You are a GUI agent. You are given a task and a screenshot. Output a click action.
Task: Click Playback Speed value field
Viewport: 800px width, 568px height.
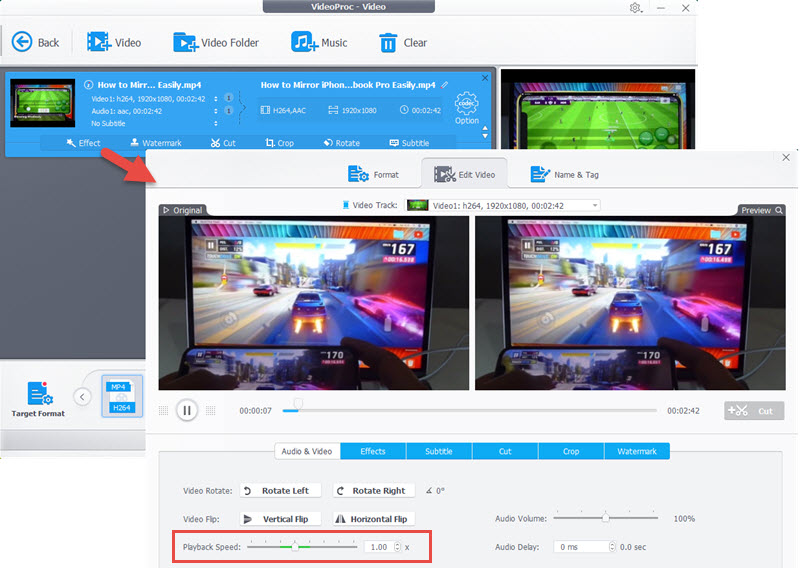click(x=379, y=547)
